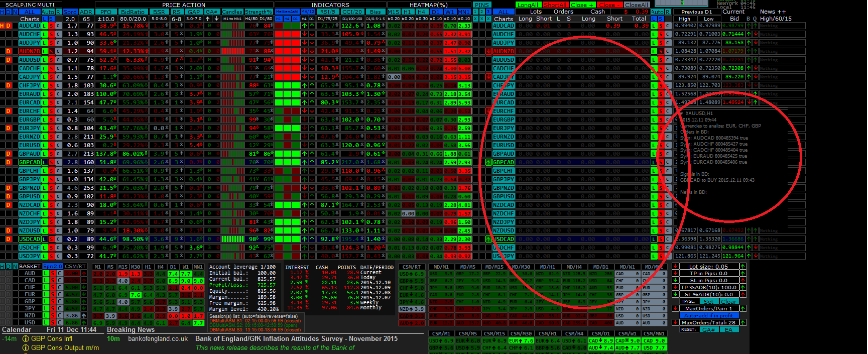Open GBP Cons Output m/m info icon
Image resolution: width=868 pixels, height=354 pixels.
click(x=26, y=347)
